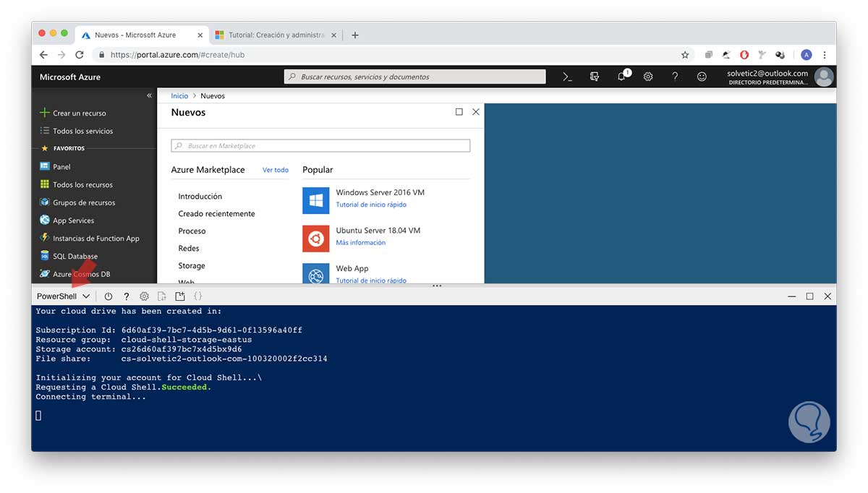Click the Inicio breadcrumb link
This screenshot has height=493, width=868.
(x=179, y=95)
